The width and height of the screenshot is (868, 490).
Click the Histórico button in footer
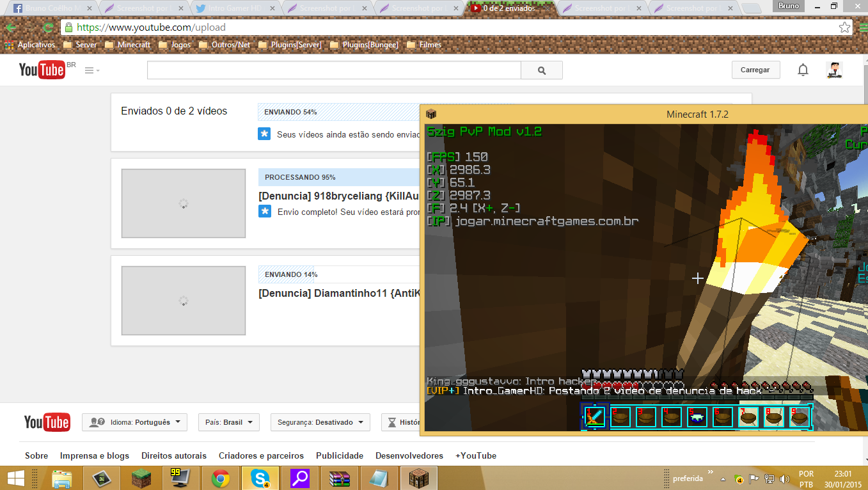pyautogui.click(x=401, y=422)
